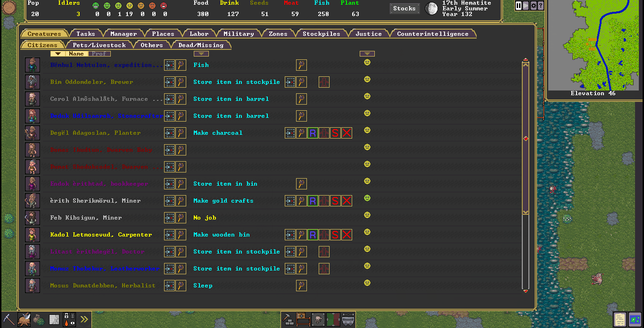644x328 pixels.
Task: Select the chop trees tool
Action: [24, 319]
